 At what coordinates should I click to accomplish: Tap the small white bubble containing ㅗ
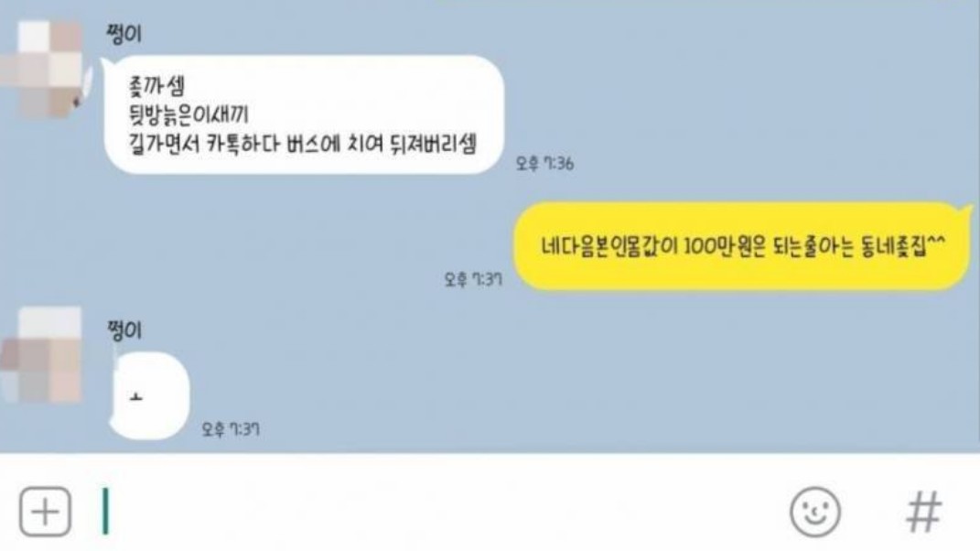(149, 395)
